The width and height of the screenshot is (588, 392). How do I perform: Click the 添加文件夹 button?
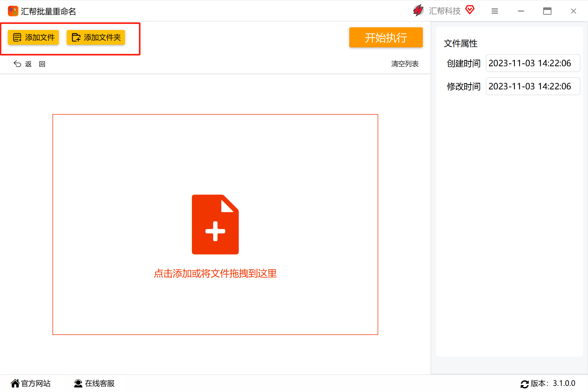coord(96,37)
